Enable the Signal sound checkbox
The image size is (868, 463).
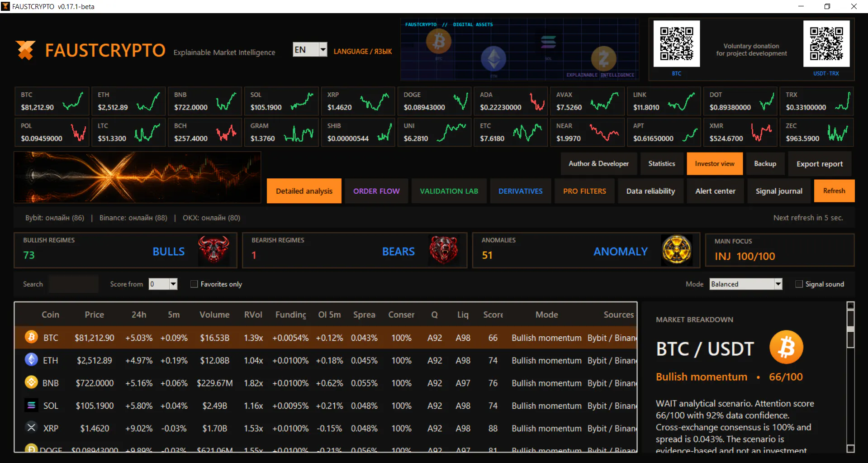799,284
